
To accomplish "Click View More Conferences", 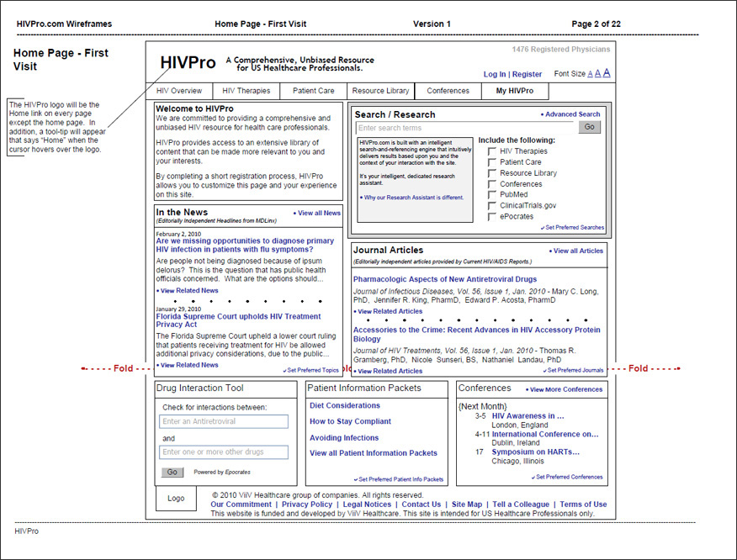I will tap(566, 389).
